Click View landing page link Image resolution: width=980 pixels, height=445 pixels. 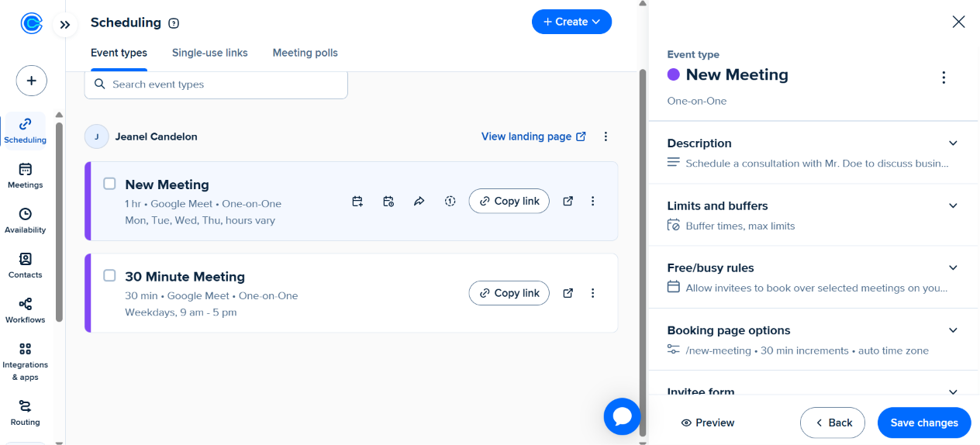click(x=533, y=136)
